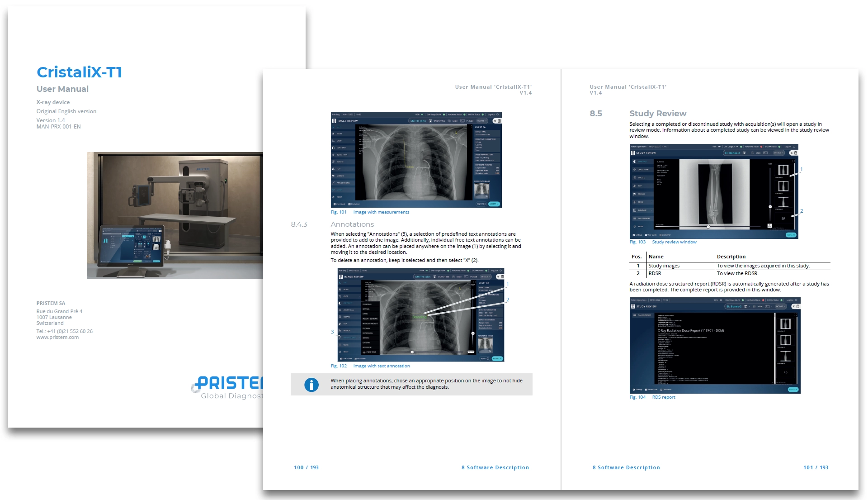
Task: Select the Flip tool in Fig. 102 screenshot
Action: (349, 324)
